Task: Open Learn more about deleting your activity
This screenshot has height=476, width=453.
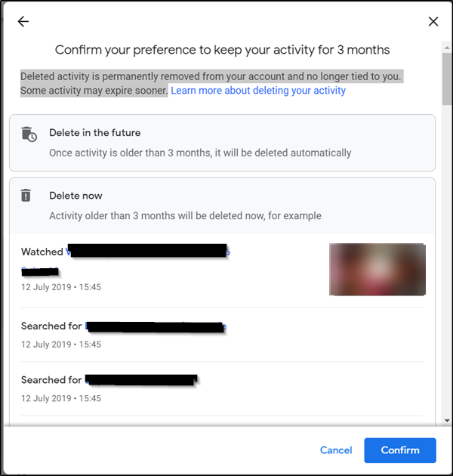Action: click(x=258, y=91)
